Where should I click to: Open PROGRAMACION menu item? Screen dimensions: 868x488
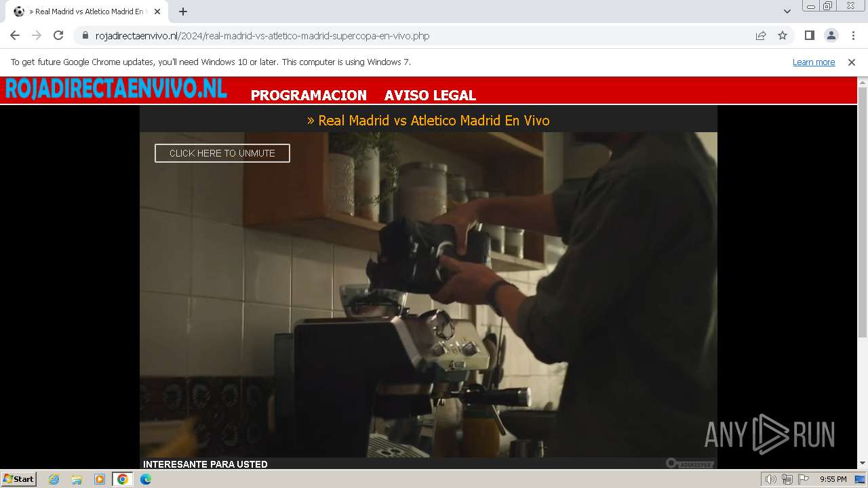point(309,96)
